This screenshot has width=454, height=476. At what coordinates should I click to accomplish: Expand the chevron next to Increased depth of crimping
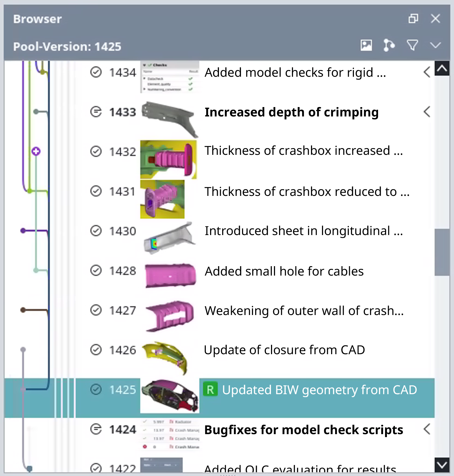(x=427, y=113)
